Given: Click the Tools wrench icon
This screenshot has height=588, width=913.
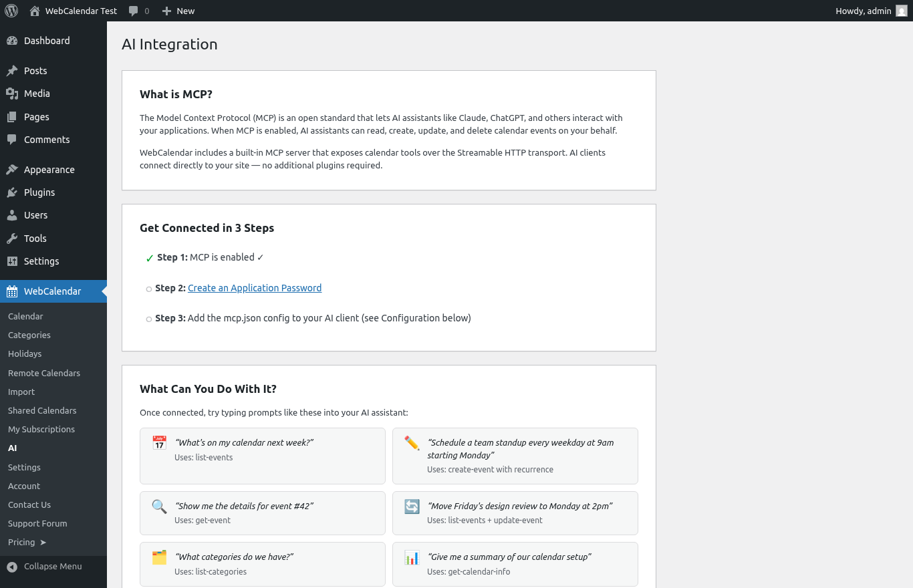Looking at the screenshot, I should point(12,239).
